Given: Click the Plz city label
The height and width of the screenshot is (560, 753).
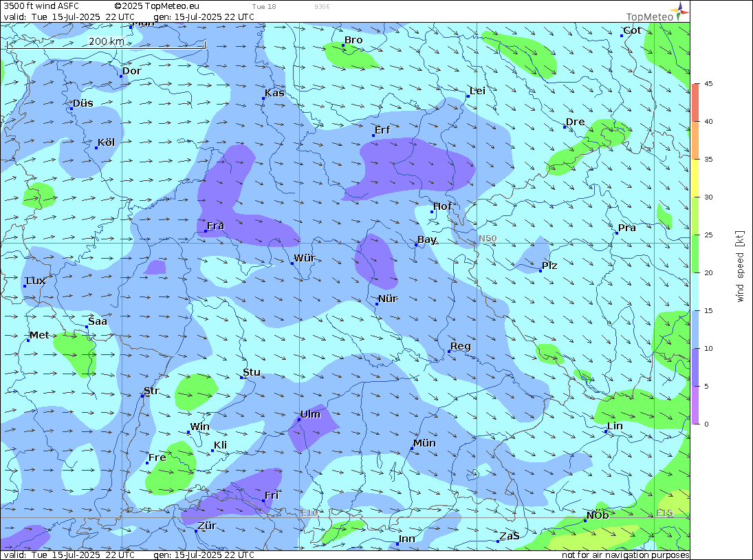Looking at the screenshot, I should coord(549,266).
